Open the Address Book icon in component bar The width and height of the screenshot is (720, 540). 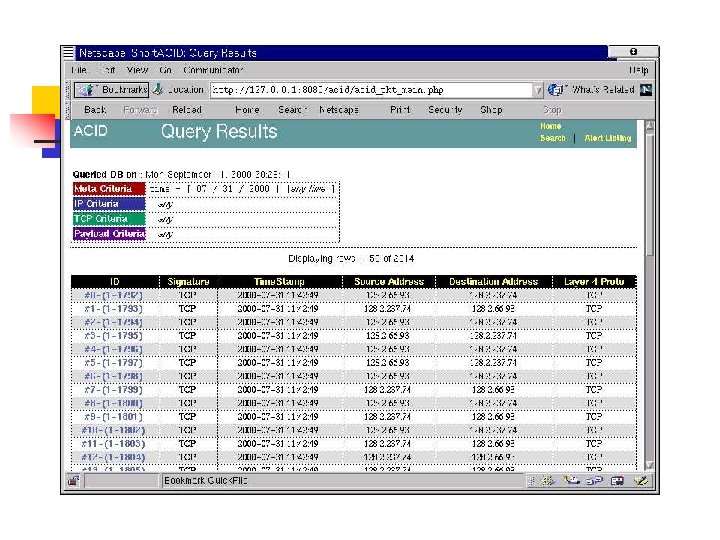617,481
